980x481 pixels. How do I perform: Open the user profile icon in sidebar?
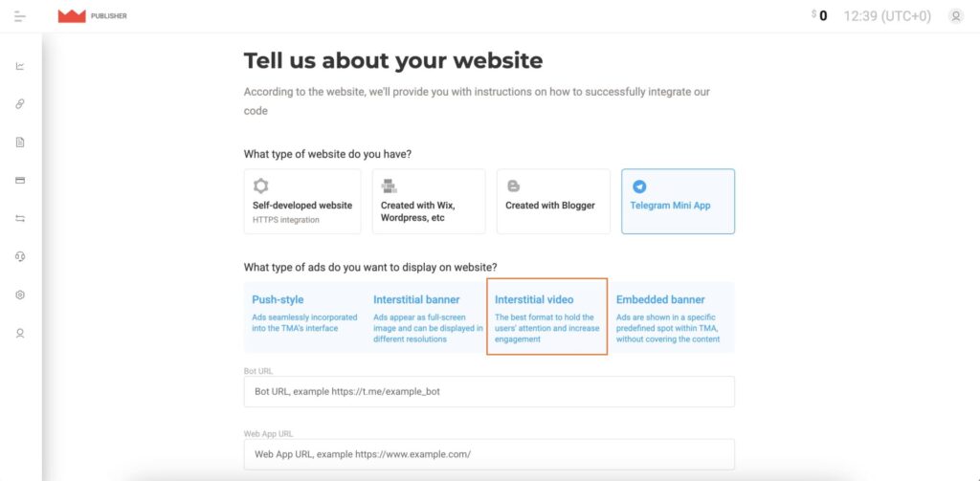[x=20, y=334]
